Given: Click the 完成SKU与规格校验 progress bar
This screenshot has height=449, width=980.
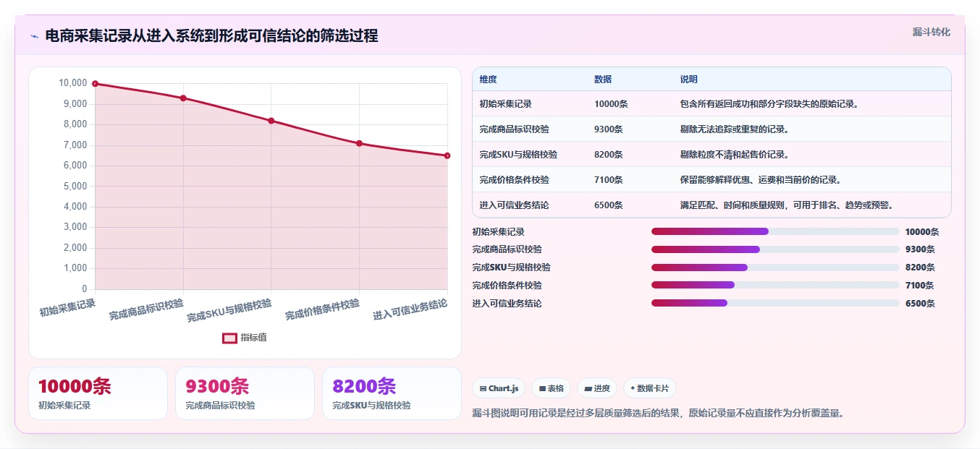Looking at the screenshot, I should coord(775,268).
